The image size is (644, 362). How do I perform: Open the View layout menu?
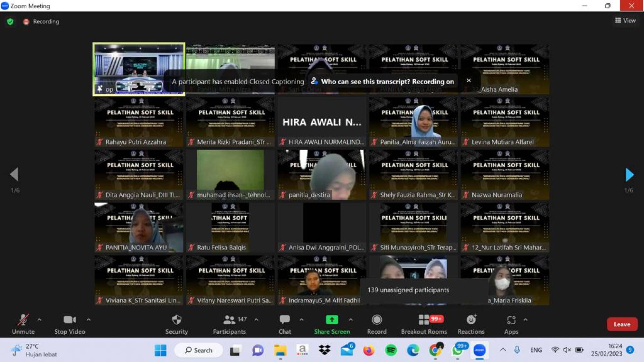point(625,21)
